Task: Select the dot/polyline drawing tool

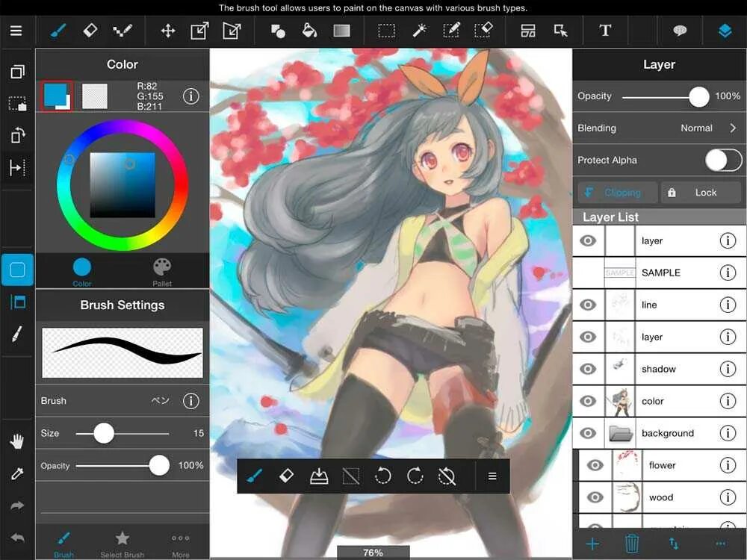Action: point(123,31)
